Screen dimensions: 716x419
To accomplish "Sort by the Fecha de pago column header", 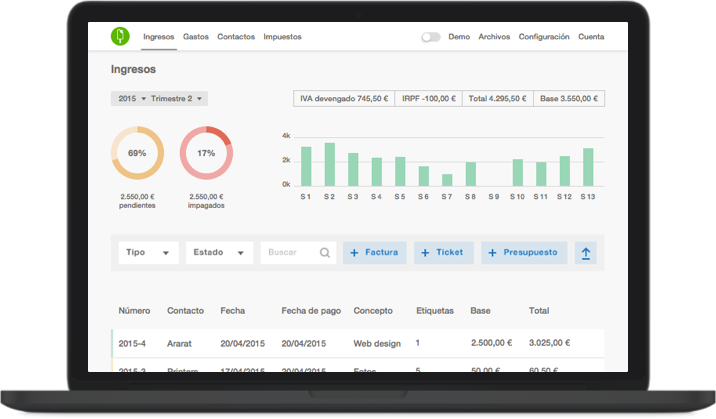I will pos(311,311).
